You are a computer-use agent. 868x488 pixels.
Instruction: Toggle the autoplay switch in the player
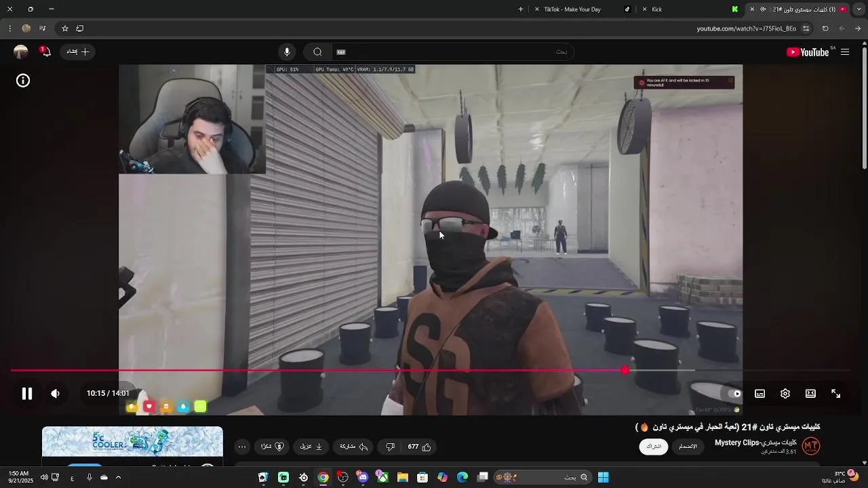pos(735,394)
